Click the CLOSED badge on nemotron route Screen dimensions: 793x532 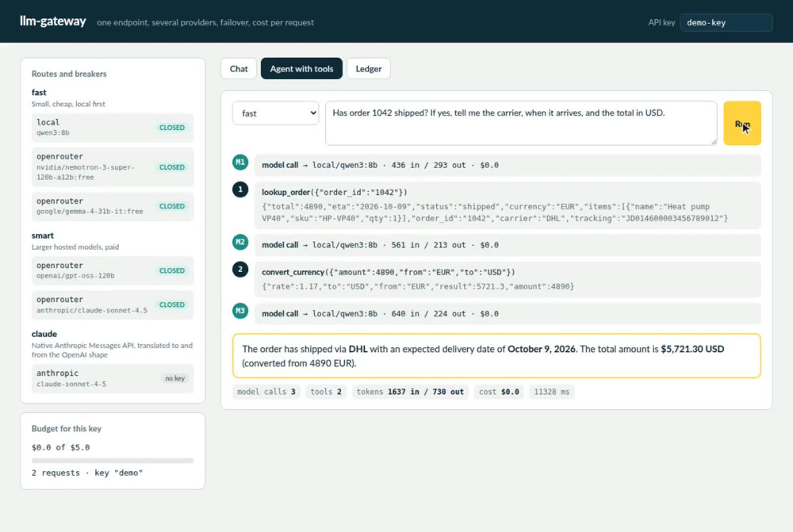pos(172,166)
